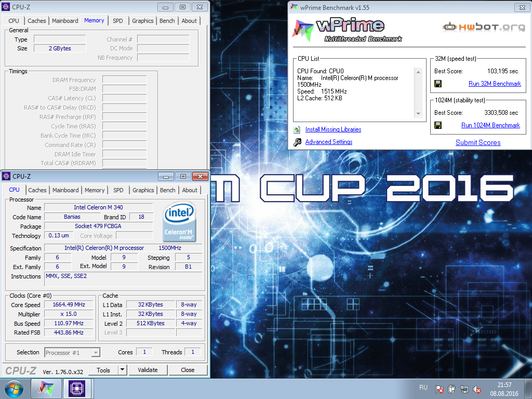
Task: Open the Windows Start orb
Action: click(x=14, y=389)
